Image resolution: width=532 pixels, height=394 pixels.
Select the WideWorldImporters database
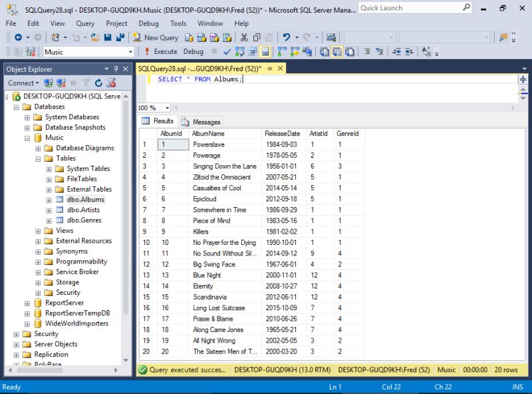[76, 323]
